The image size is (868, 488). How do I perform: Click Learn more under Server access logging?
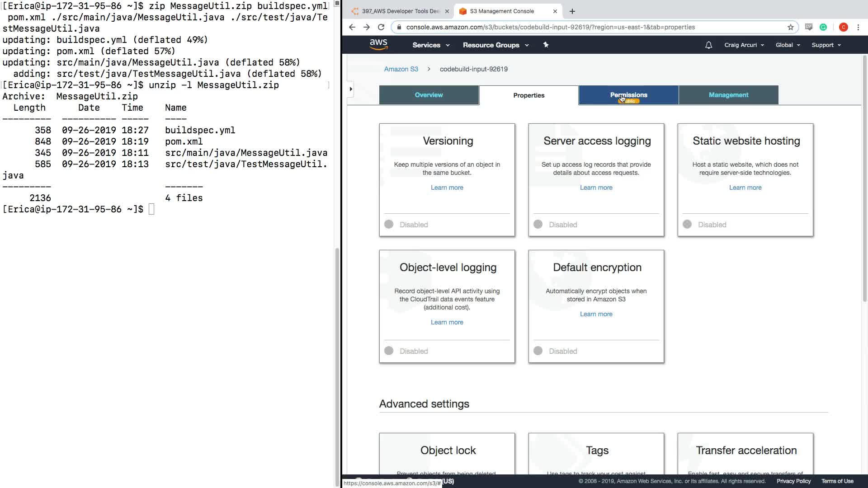[596, 188]
